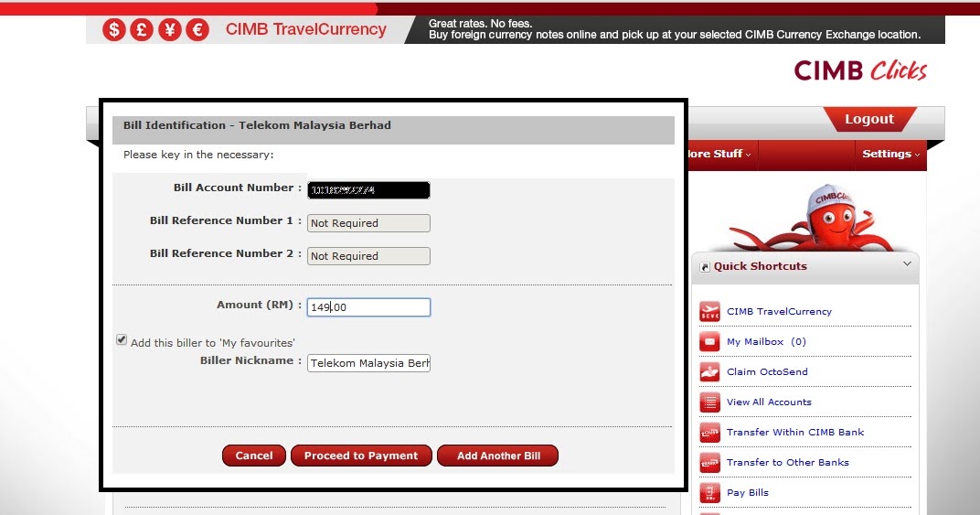
Task: Click the My Mailbox envelope icon
Action: tap(709, 342)
